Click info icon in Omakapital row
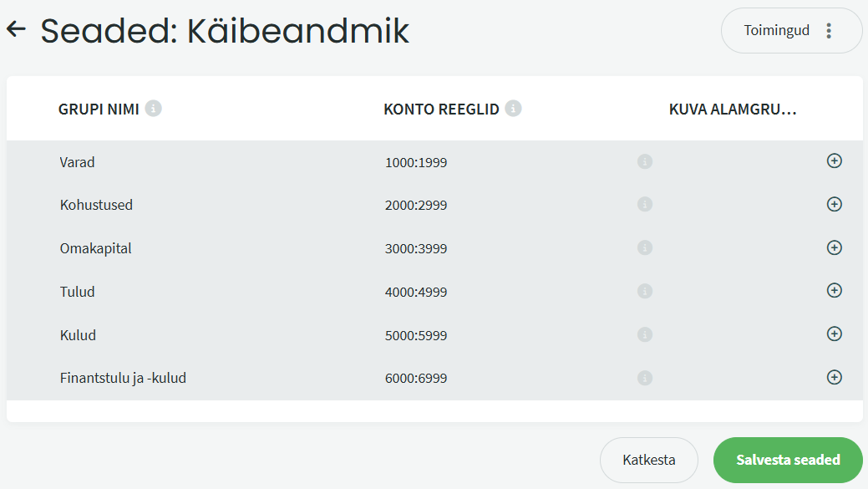Screen dimensions: 868x489 pos(644,248)
